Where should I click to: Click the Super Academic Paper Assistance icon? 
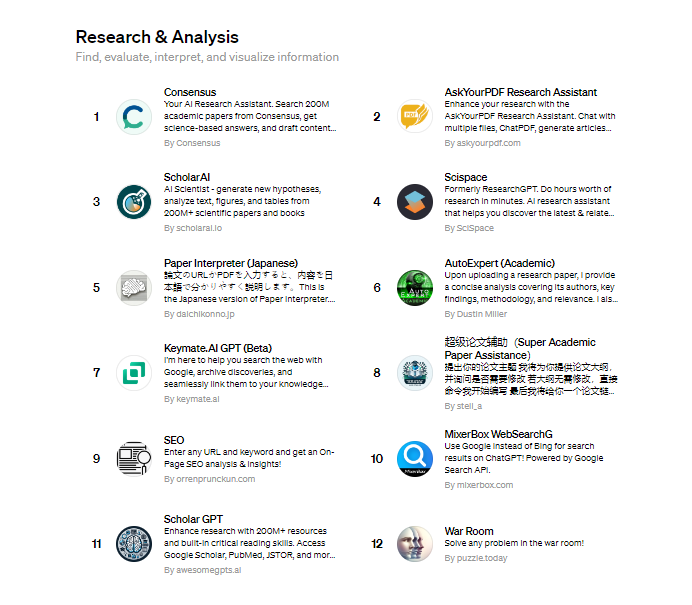tap(414, 373)
